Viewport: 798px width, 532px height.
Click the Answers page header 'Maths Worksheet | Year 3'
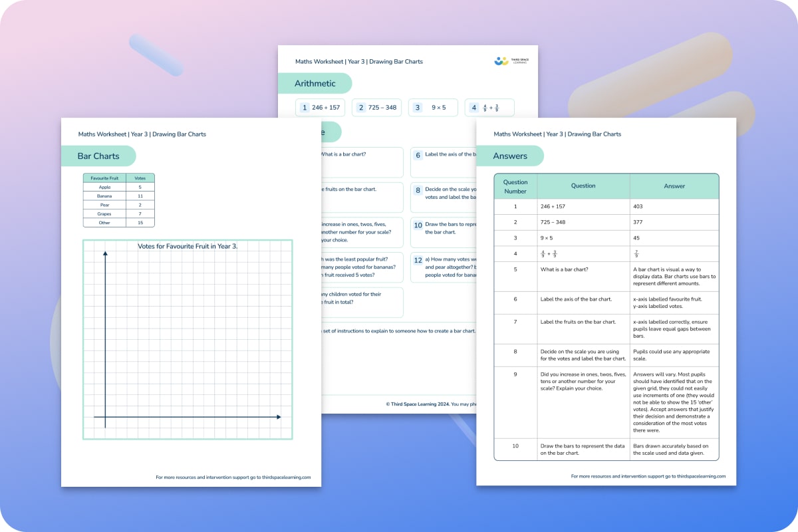coord(557,134)
